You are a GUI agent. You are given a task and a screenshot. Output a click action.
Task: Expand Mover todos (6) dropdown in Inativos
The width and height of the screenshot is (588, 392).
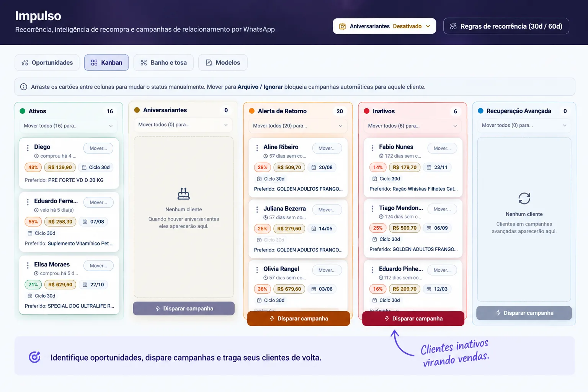point(413,126)
